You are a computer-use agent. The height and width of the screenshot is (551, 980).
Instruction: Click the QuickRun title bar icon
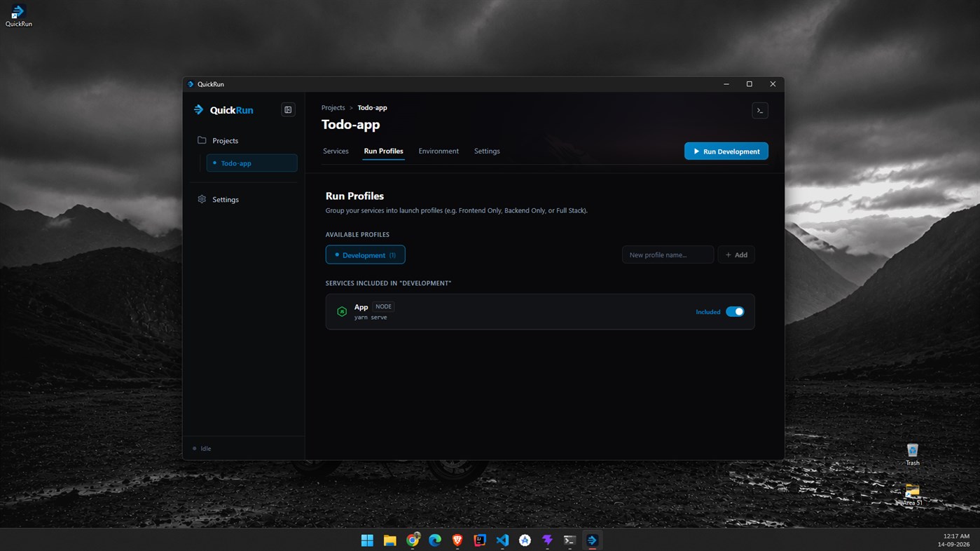(191, 84)
